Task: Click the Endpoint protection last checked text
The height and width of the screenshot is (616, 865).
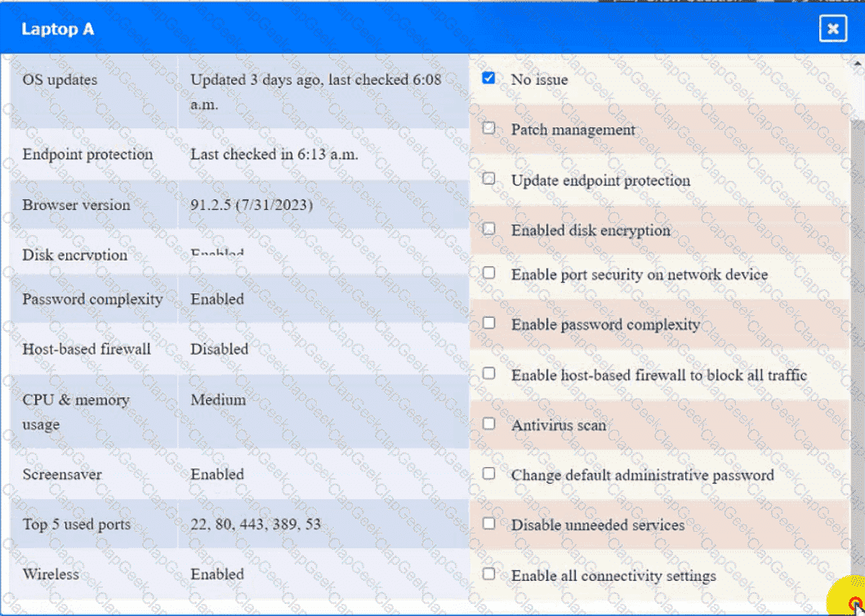Action: coord(274,154)
